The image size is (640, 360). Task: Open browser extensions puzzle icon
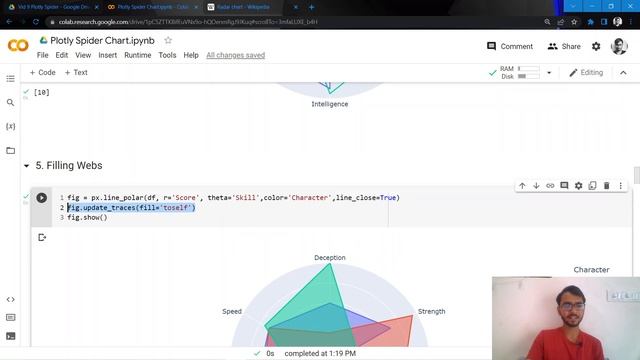pyautogui.click(x=590, y=22)
